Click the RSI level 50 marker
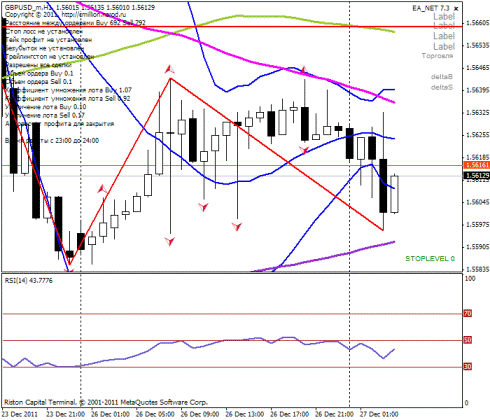 (468, 340)
